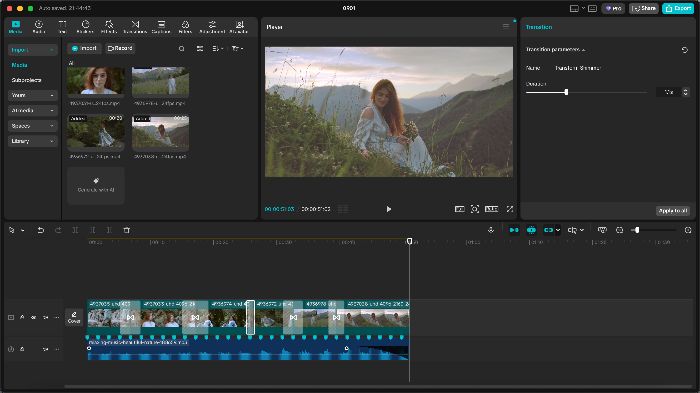The height and width of the screenshot is (393, 700).
Task: Click the Cover button on video track
Action: 74,317
